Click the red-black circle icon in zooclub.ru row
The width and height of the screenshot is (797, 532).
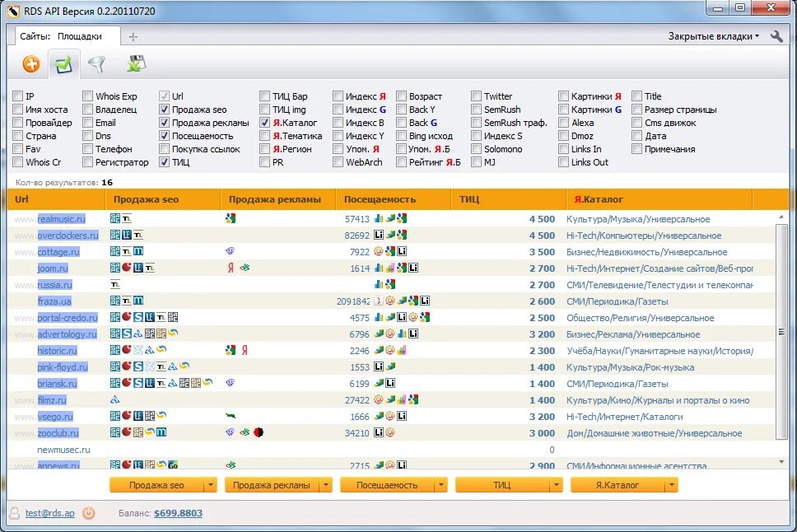pyautogui.click(x=259, y=432)
